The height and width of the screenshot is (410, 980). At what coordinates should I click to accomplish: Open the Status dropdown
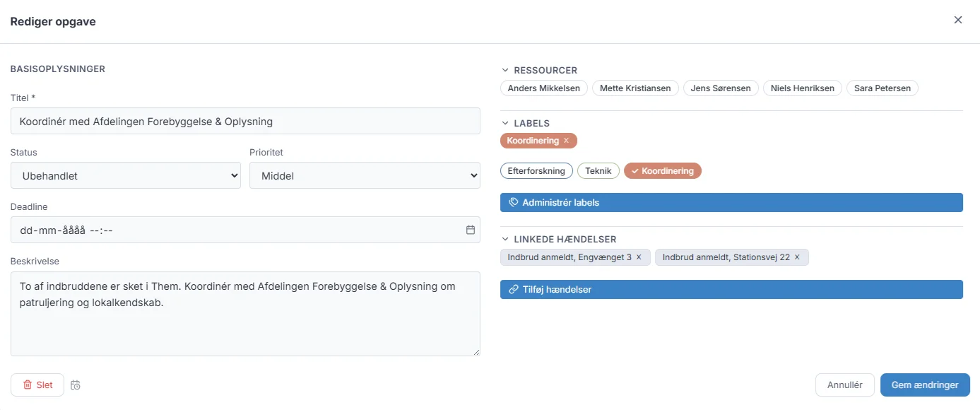[126, 175]
